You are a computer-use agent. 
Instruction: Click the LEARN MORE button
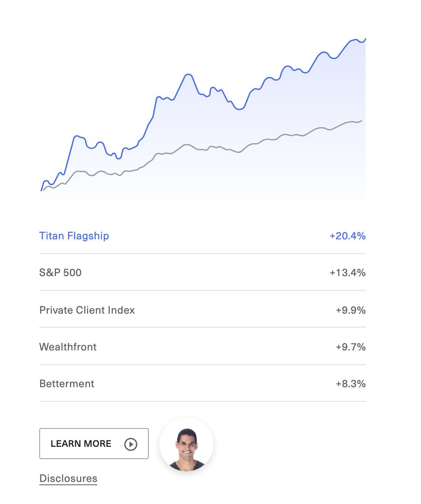pos(94,444)
